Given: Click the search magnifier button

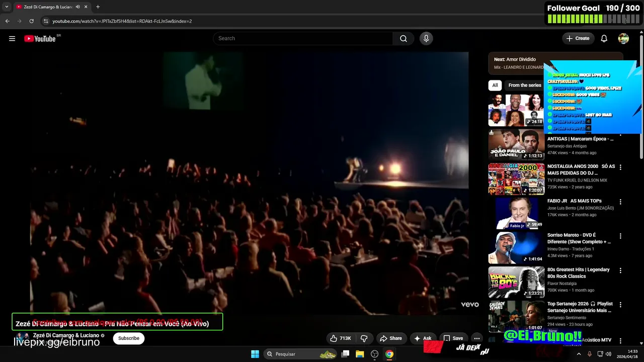Looking at the screenshot, I should click(404, 39).
